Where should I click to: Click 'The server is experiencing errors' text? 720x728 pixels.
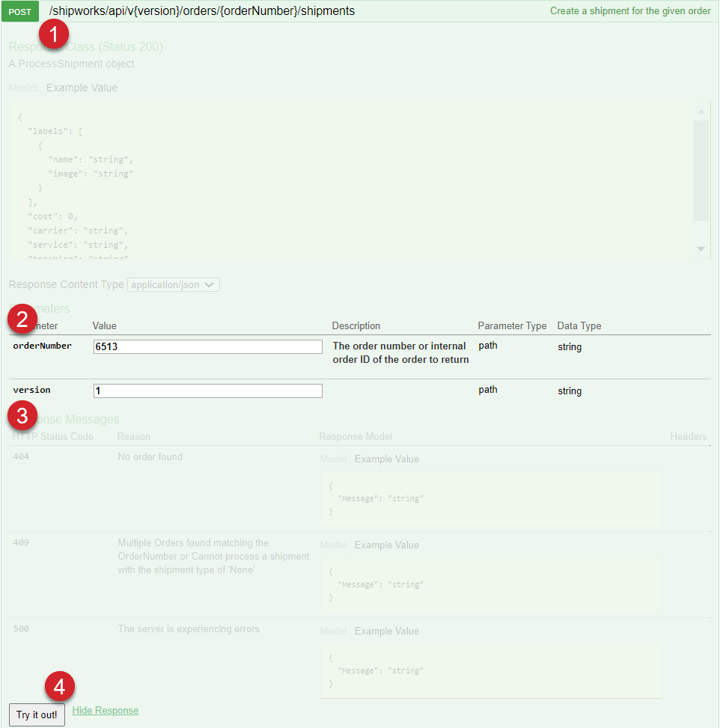pos(189,629)
